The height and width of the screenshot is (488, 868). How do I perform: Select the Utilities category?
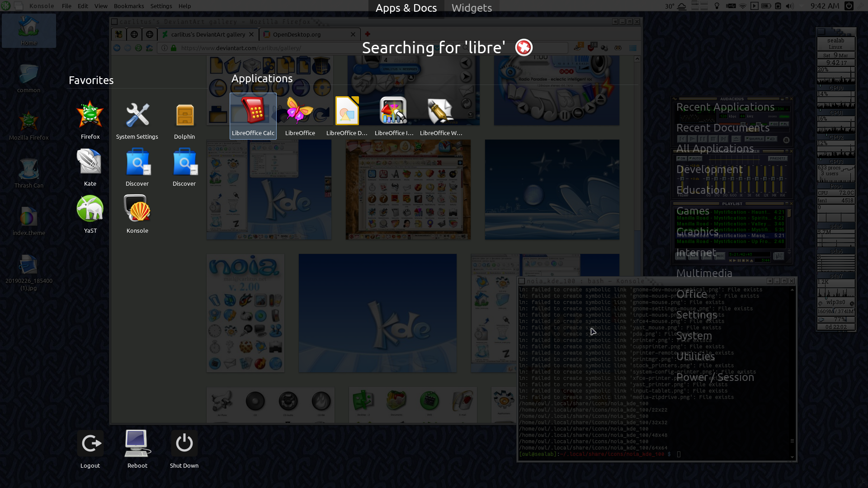(x=695, y=357)
